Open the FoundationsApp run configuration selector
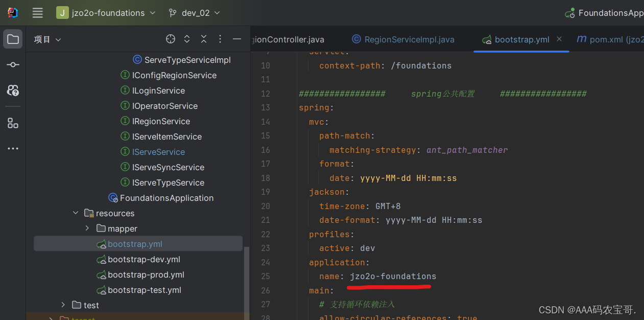The image size is (644, 320). (604, 13)
